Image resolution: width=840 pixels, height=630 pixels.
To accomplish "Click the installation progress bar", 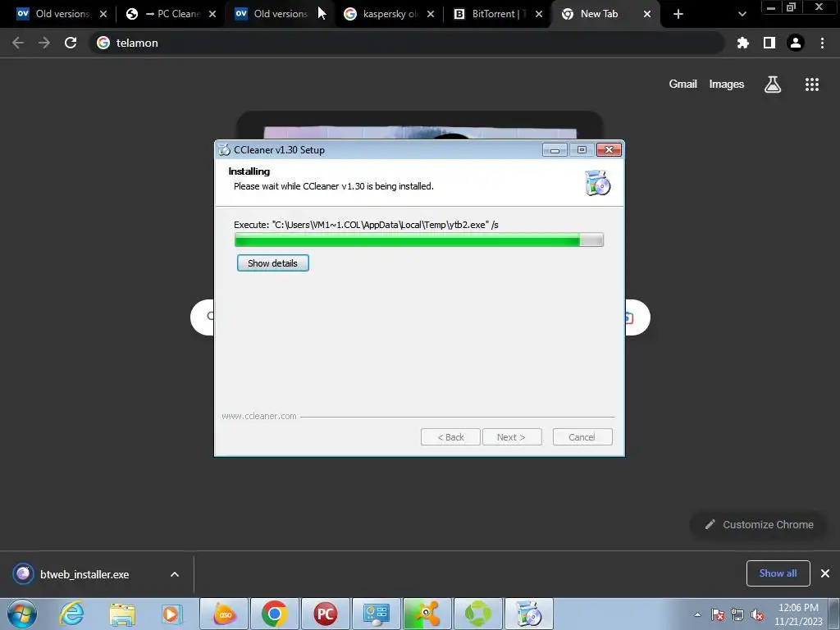I will click(419, 240).
